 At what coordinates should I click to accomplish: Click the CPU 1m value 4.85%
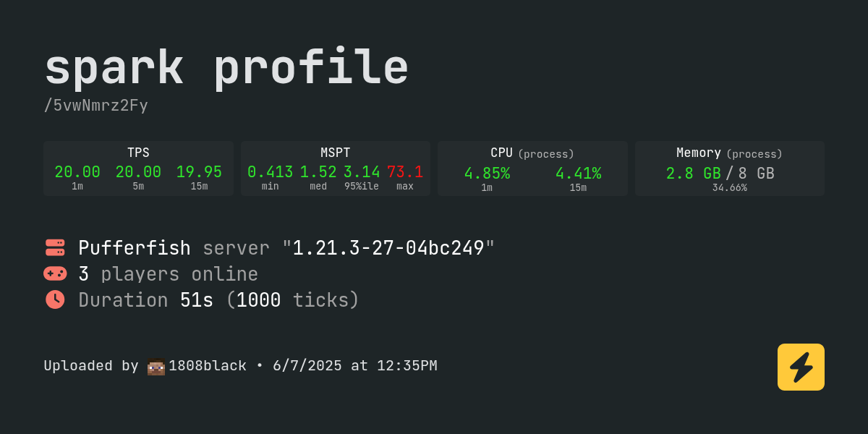(487, 174)
